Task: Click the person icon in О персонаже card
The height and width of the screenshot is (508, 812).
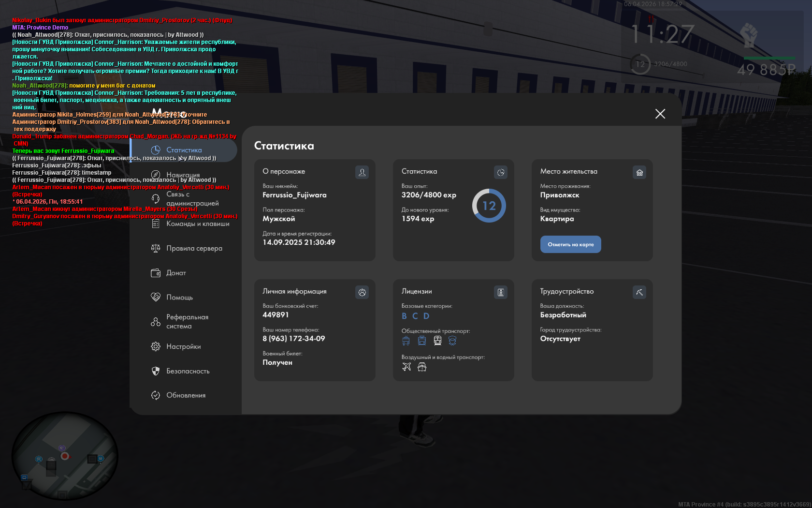Action: [362, 172]
